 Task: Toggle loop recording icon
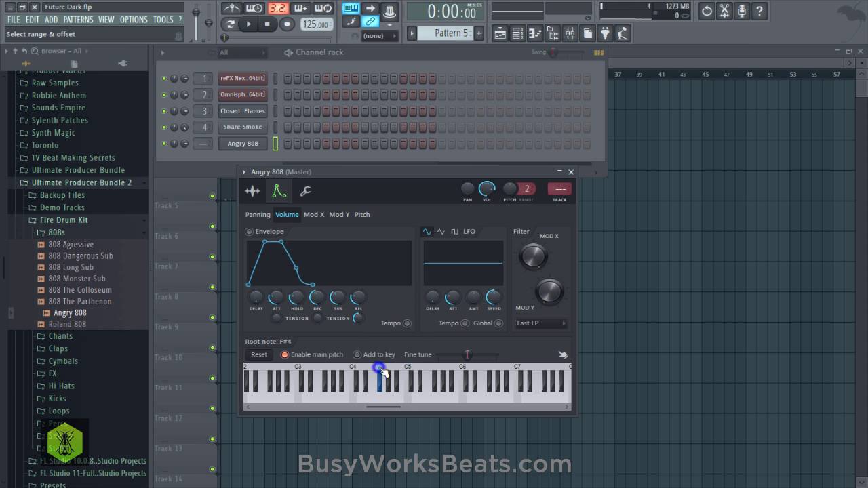point(323,9)
